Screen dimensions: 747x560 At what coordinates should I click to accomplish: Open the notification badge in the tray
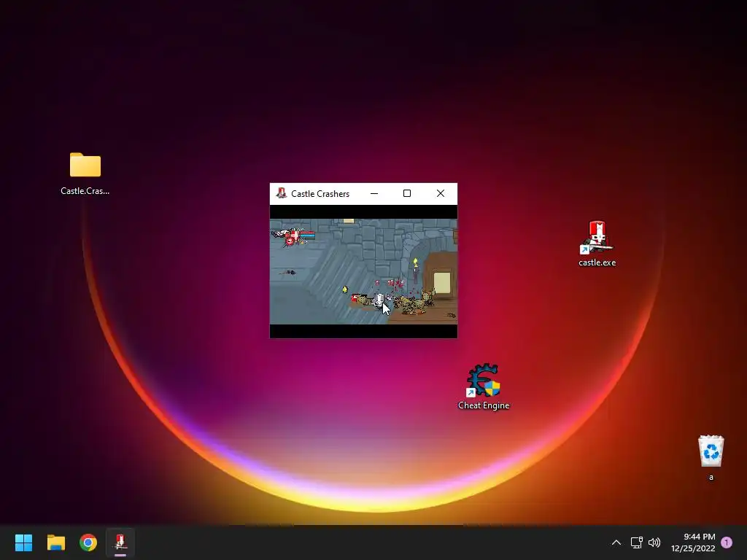point(727,542)
